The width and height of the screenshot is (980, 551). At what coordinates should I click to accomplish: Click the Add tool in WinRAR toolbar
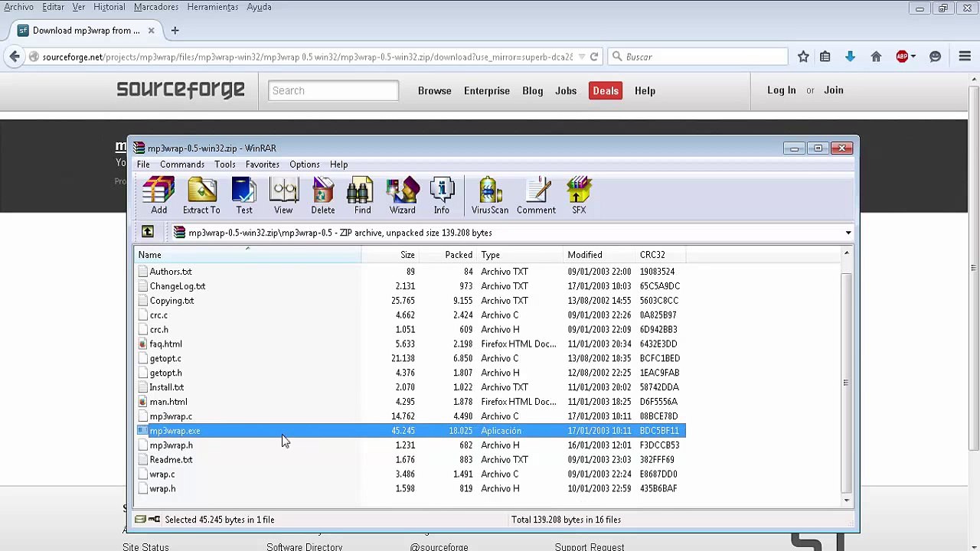tap(158, 196)
